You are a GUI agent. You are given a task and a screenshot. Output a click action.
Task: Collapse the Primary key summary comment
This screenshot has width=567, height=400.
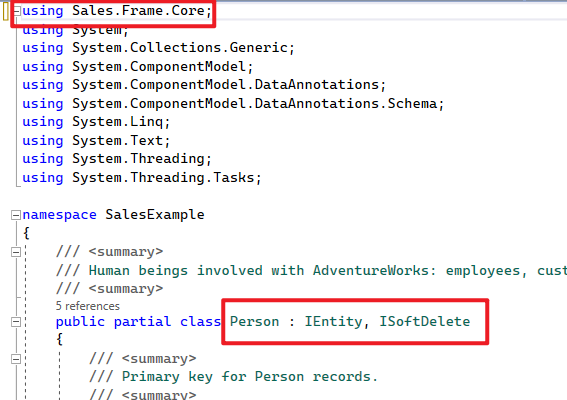[16, 359]
